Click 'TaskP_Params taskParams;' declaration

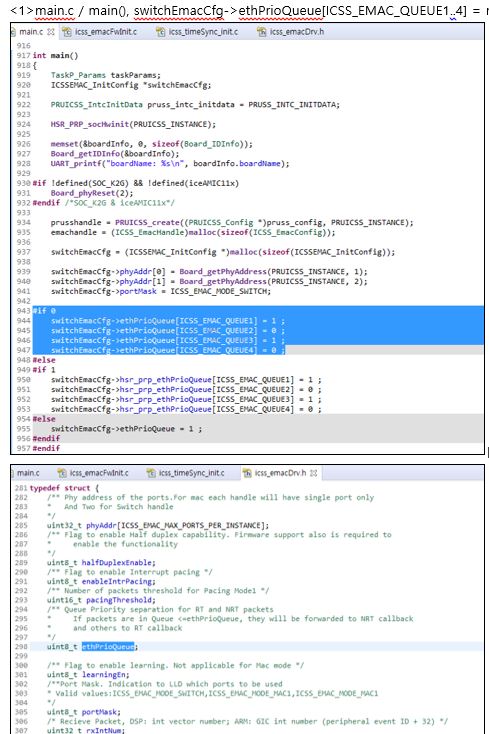105,75
